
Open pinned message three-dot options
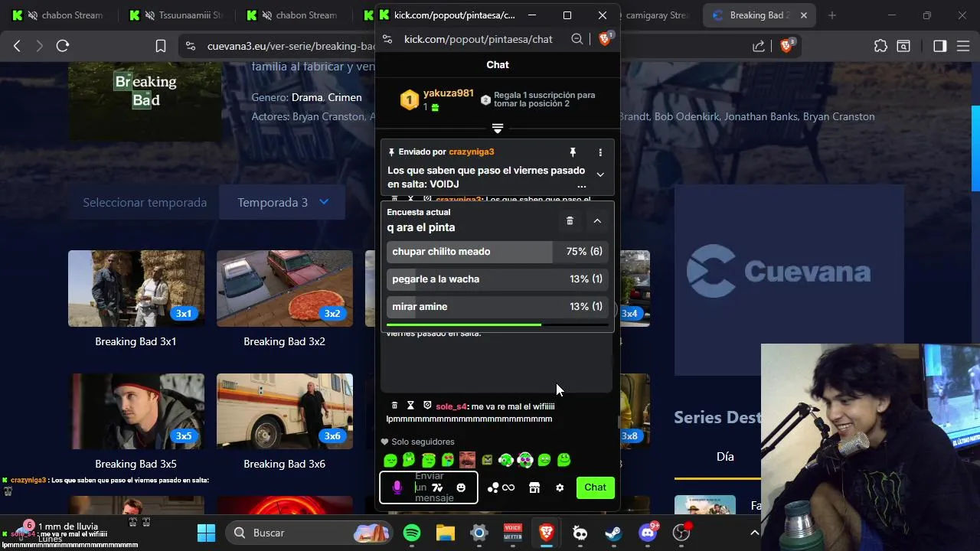[600, 152]
